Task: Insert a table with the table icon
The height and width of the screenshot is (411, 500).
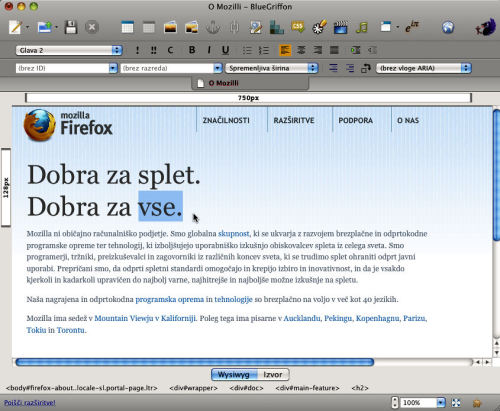Action: tap(127, 27)
